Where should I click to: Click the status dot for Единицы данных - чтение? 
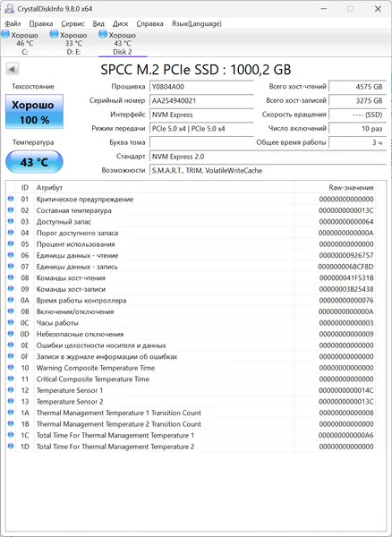pos(11,255)
